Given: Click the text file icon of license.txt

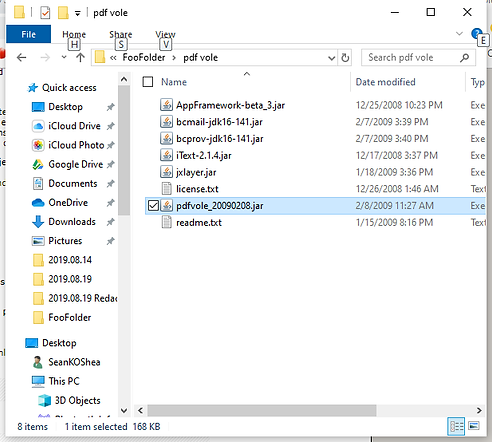Looking at the screenshot, I should pyautogui.click(x=166, y=189).
